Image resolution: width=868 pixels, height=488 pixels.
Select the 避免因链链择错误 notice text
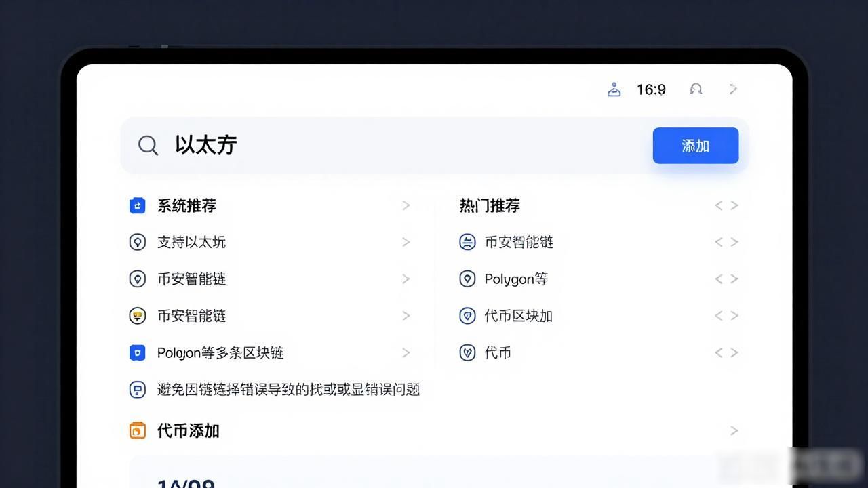pyautogui.click(x=289, y=389)
